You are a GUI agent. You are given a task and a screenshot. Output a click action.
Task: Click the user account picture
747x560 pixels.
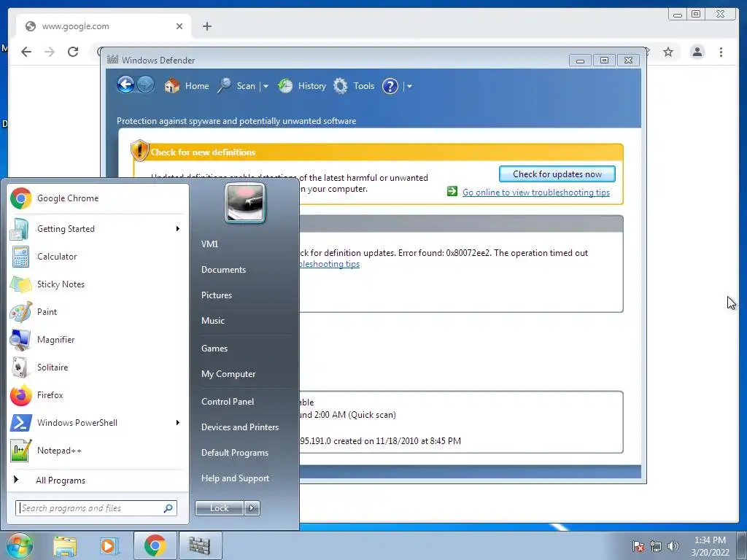pyautogui.click(x=245, y=203)
